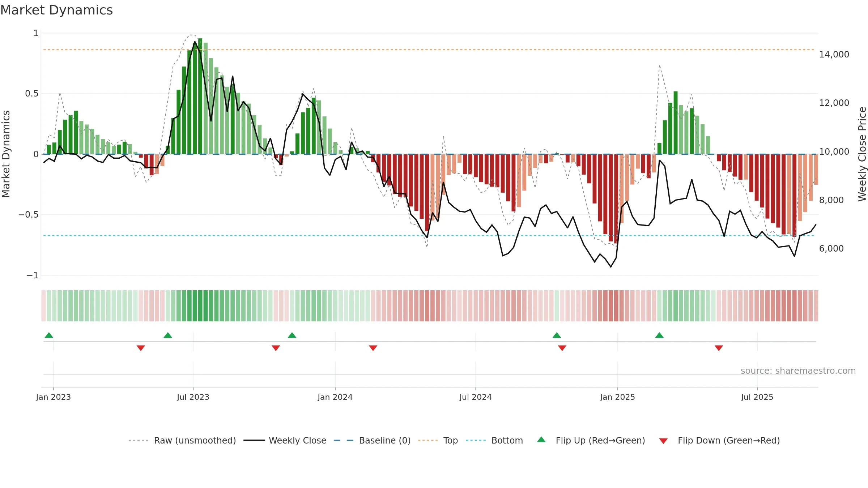This screenshot has height=488, width=868.
Task: Click the −0.5 tick on the left axis
Action: tap(28, 215)
